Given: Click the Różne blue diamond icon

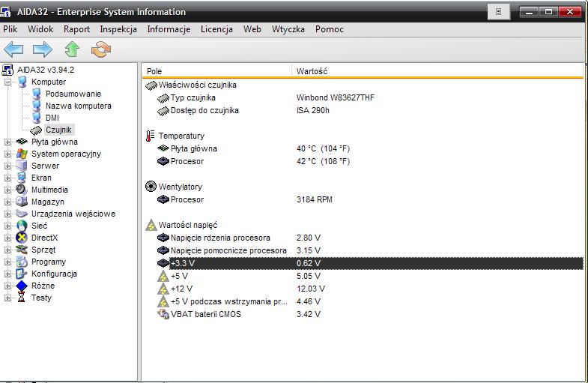Looking at the screenshot, I should point(22,286).
